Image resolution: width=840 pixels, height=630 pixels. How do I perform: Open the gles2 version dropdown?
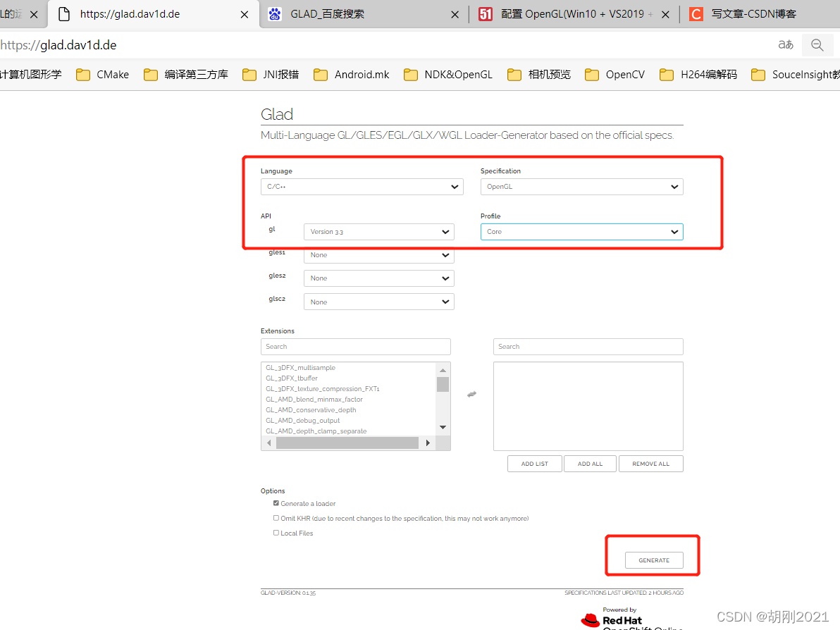(378, 278)
